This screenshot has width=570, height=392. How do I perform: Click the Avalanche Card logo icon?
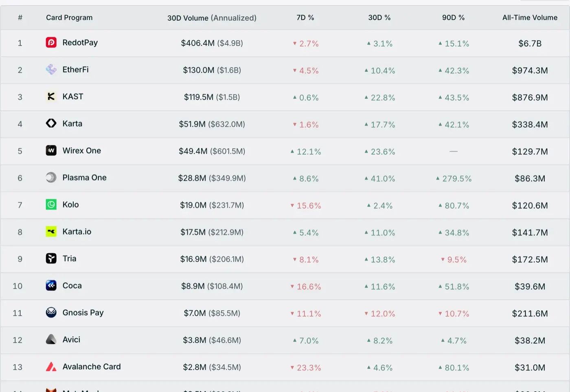[x=51, y=367]
